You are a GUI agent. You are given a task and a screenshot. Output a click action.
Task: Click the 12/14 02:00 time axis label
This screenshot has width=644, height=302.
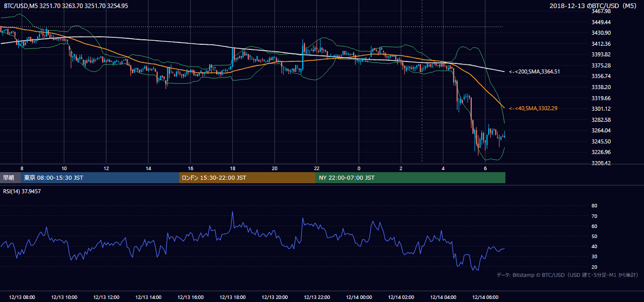point(401,297)
